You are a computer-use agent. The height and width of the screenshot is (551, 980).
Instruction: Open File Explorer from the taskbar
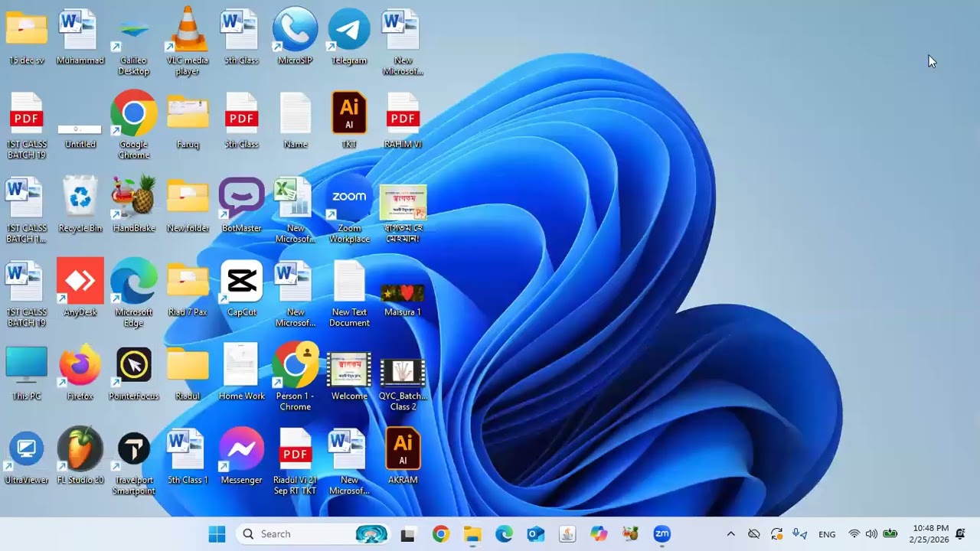pos(472,534)
